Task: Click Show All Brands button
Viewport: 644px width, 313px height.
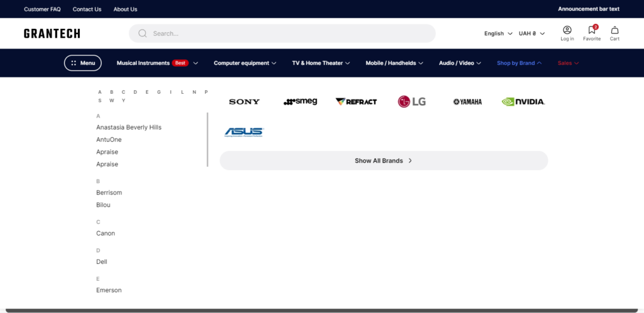Action: pos(384,161)
